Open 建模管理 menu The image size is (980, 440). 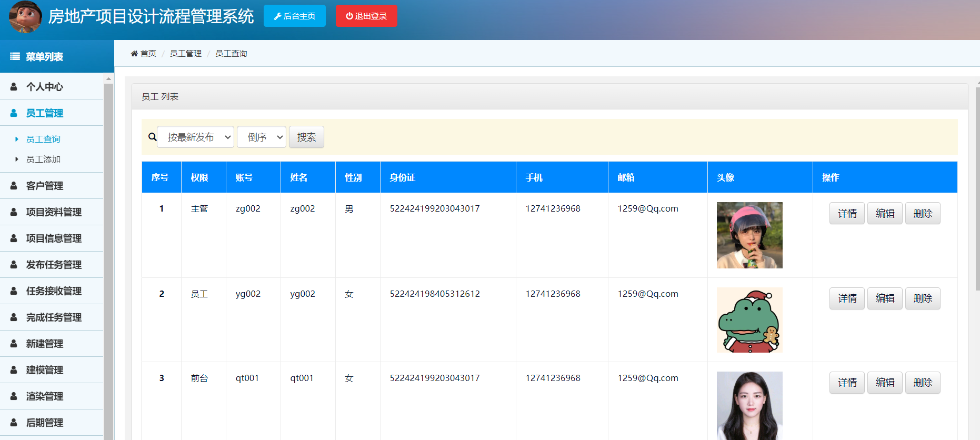tap(52, 369)
